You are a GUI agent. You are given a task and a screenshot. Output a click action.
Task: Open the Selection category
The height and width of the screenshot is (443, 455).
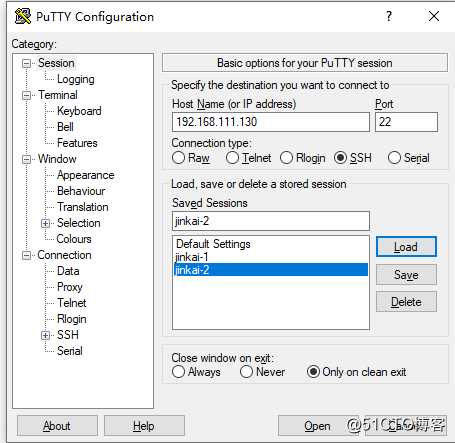pos(79,223)
